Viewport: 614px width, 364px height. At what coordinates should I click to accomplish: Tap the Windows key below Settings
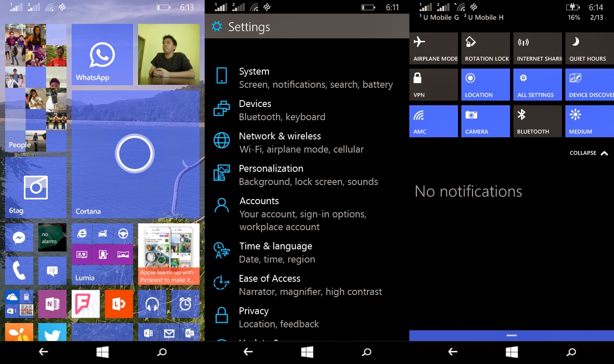tap(307, 352)
